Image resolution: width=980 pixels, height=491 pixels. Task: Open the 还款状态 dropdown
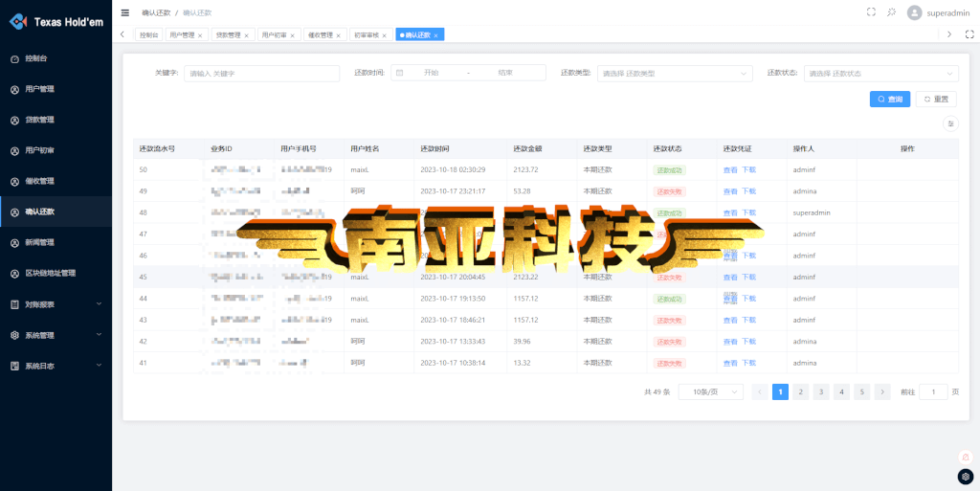pos(881,73)
